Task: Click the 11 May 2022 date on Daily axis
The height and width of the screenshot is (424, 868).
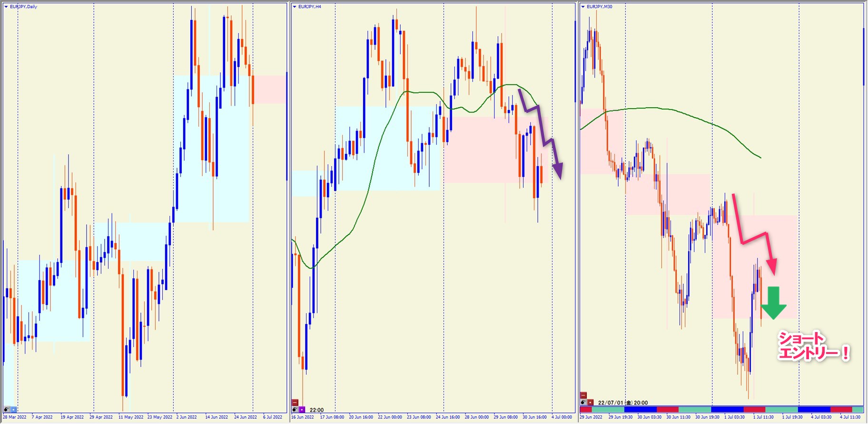Action: (131, 417)
